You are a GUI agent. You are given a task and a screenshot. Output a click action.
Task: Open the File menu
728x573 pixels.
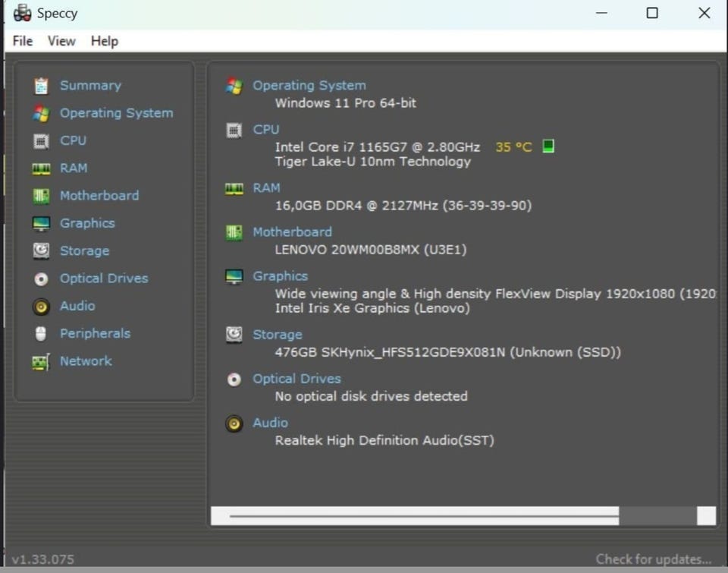pyautogui.click(x=23, y=41)
